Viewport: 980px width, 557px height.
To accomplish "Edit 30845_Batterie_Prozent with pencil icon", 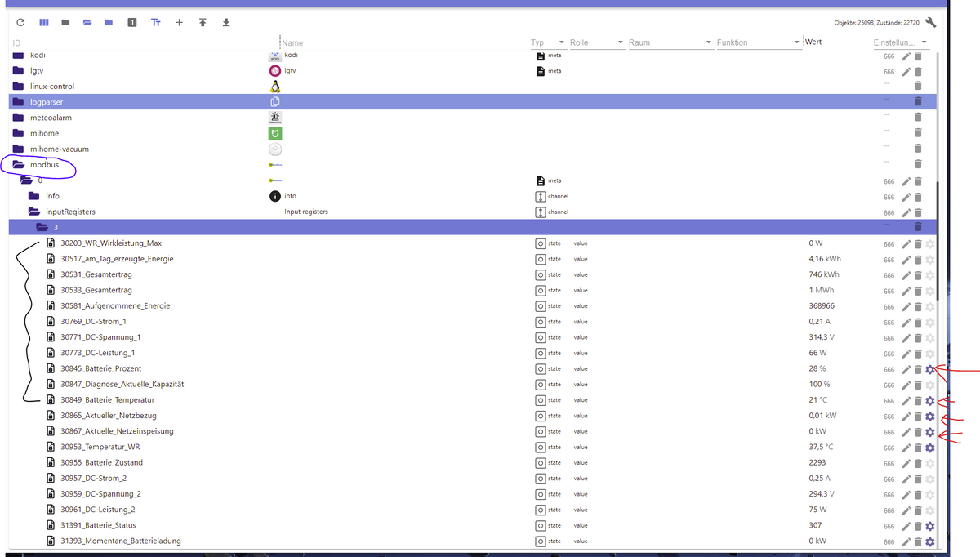I will (906, 369).
